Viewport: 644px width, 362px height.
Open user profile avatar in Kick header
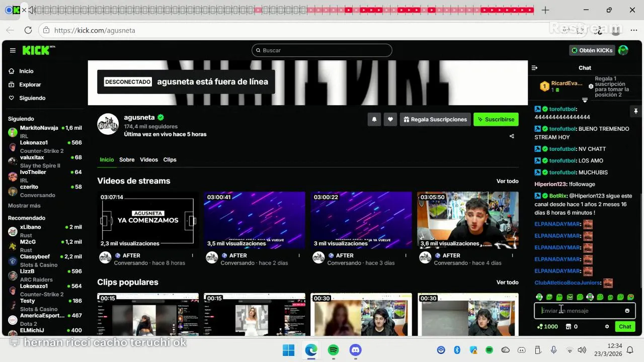[623, 50]
